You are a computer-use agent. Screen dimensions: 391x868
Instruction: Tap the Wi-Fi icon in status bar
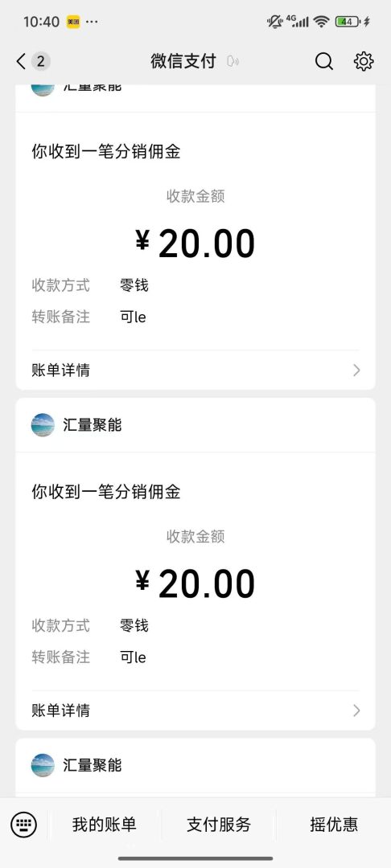click(x=321, y=22)
